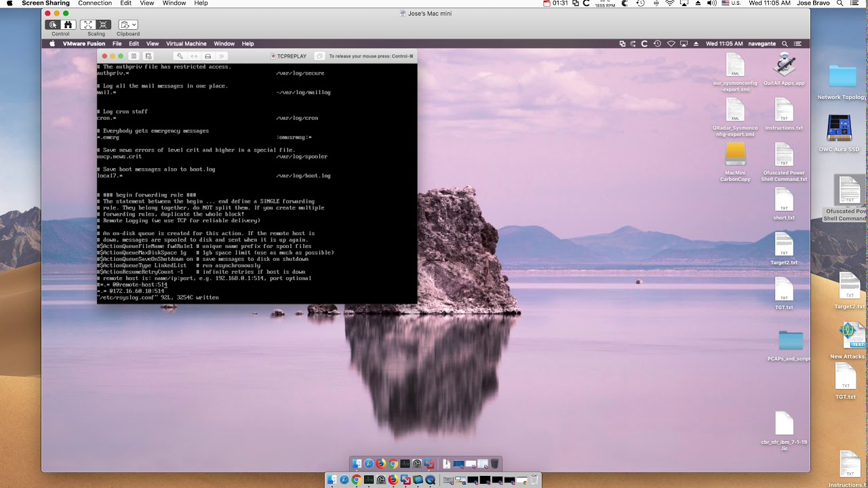Screen dimensions: 868x488
Task: Open the Virtual Machine menu
Action: [186, 44]
